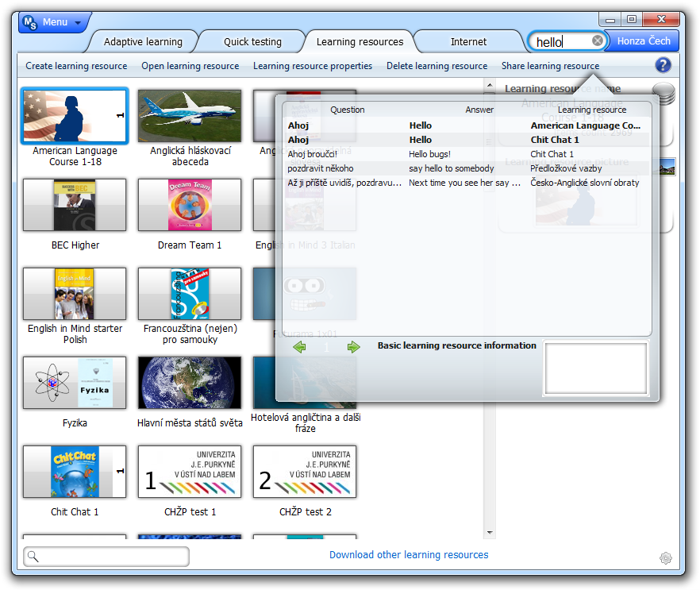The width and height of the screenshot is (700, 590).
Task: Switch to the Quick testing tab
Action: (x=252, y=42)
